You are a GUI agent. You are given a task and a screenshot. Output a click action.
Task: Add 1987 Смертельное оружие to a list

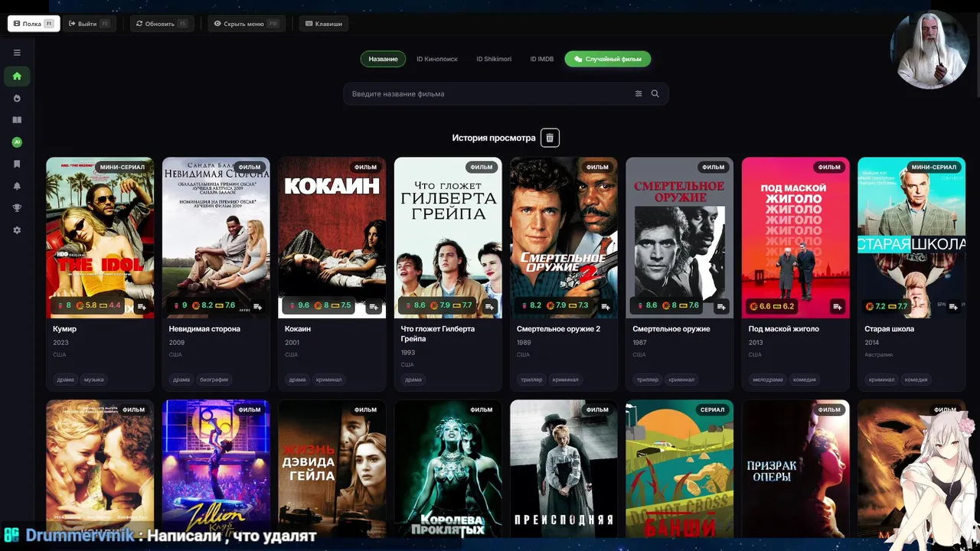(721, 306)
